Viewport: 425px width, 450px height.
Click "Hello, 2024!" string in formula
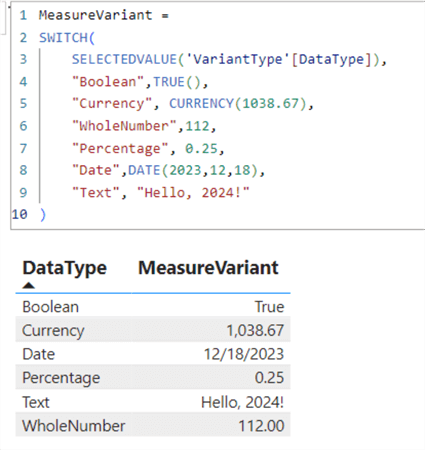pos(193,193)
